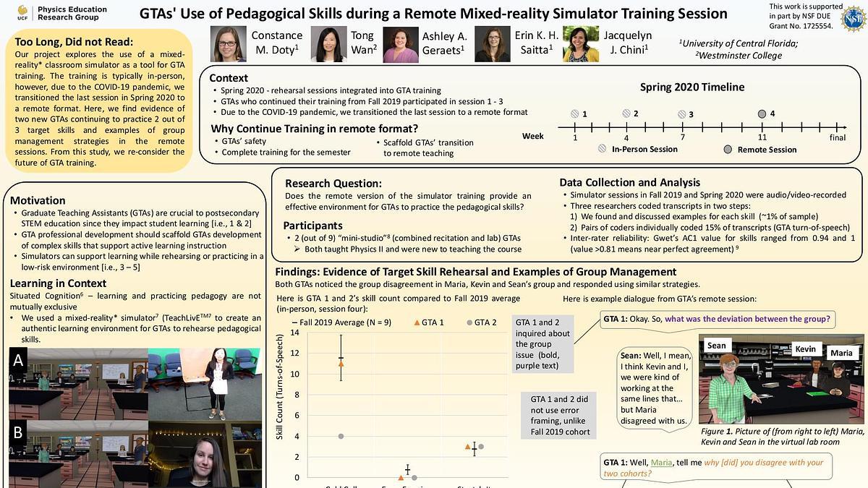868x488 pixels.
Task: Click the GTA 2 data point at value 4
Action: 341,436
